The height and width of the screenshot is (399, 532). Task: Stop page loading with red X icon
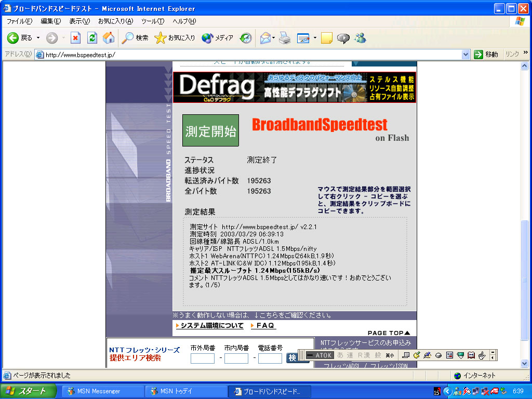click(x=75, y=37)
